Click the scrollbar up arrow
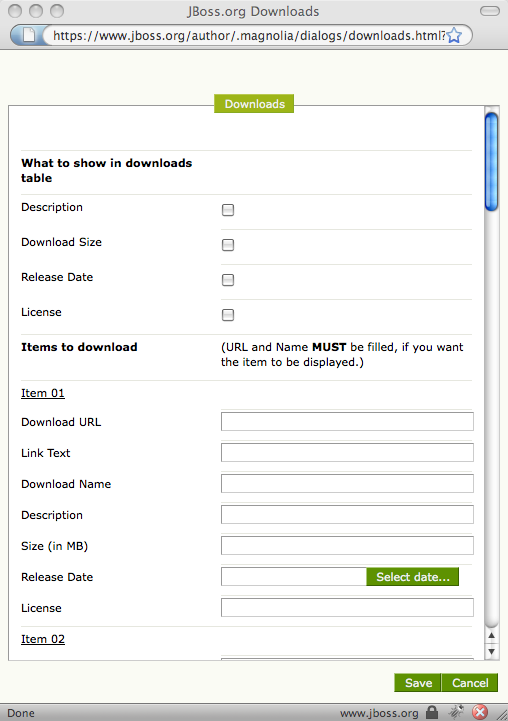Screen dimensions: 508x721 [491, 635]
